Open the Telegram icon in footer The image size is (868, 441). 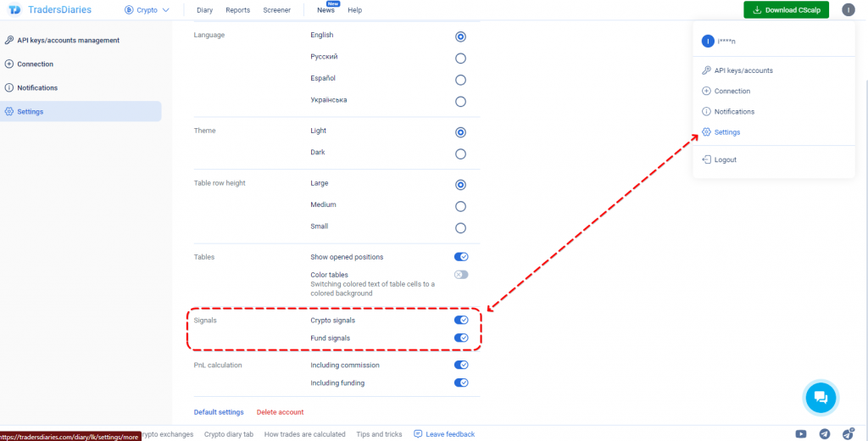pyautogui.click(x=825, y=433)
